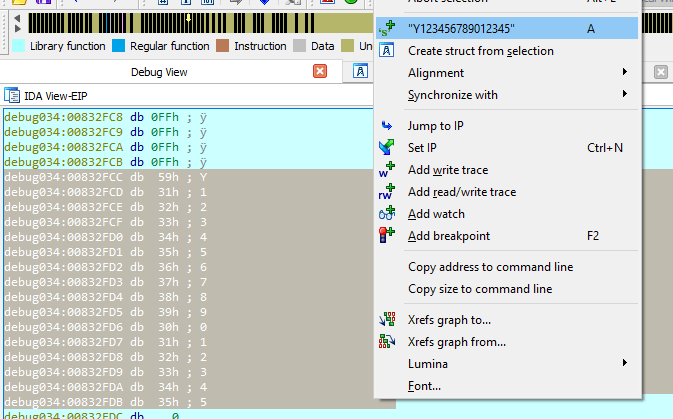Click the Xrefs graph to icon
The width and height of the screenshot is (673, 419).
point(388,320)
